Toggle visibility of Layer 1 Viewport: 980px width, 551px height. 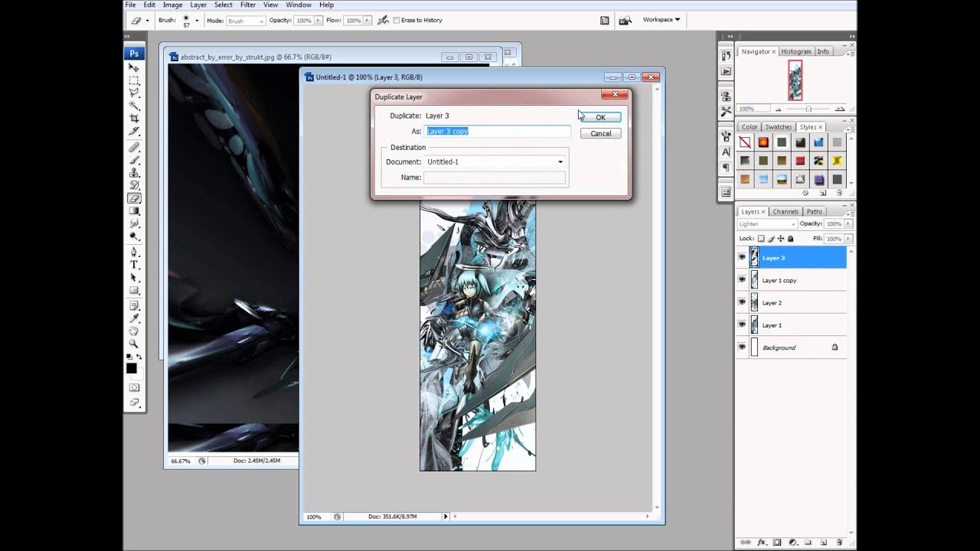click(742, 324)
